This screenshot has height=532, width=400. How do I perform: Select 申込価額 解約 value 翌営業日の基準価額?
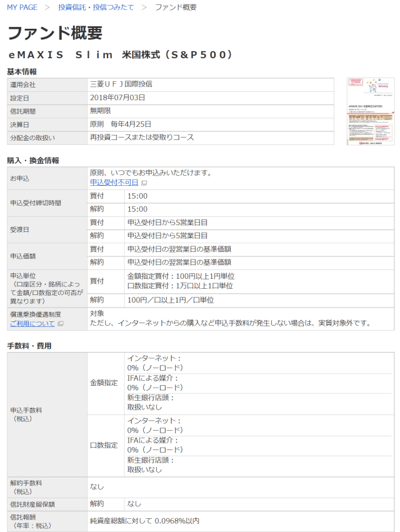pyautogui.click(x=179, y=263)
